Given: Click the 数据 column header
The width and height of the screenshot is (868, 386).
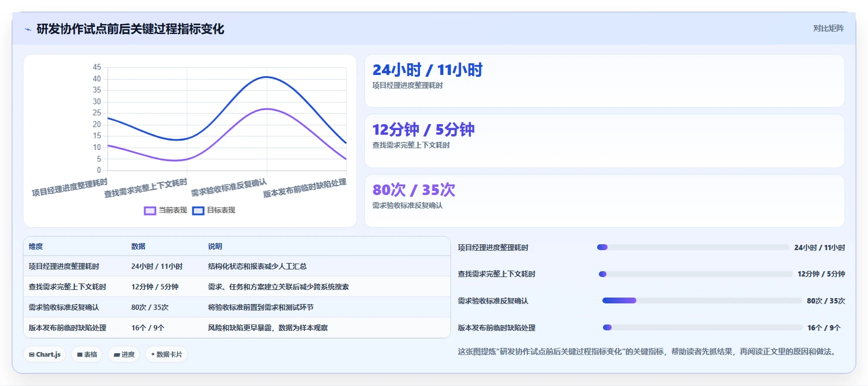Looking at the screenshot, I should 138,247.
